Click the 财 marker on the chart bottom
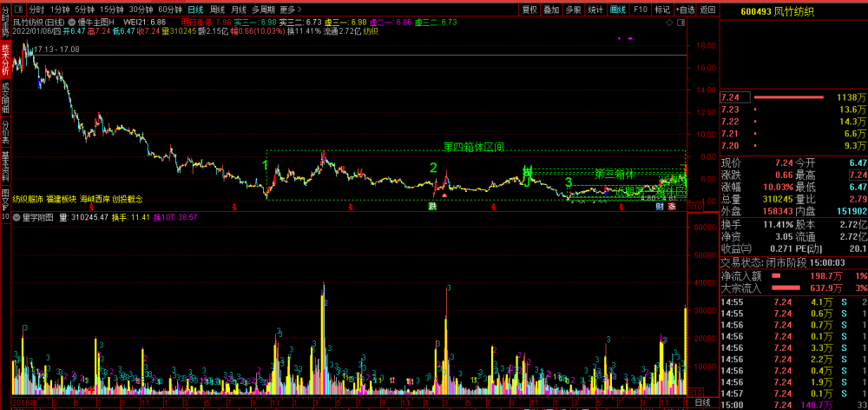868x410 pixels. point(660,207)
